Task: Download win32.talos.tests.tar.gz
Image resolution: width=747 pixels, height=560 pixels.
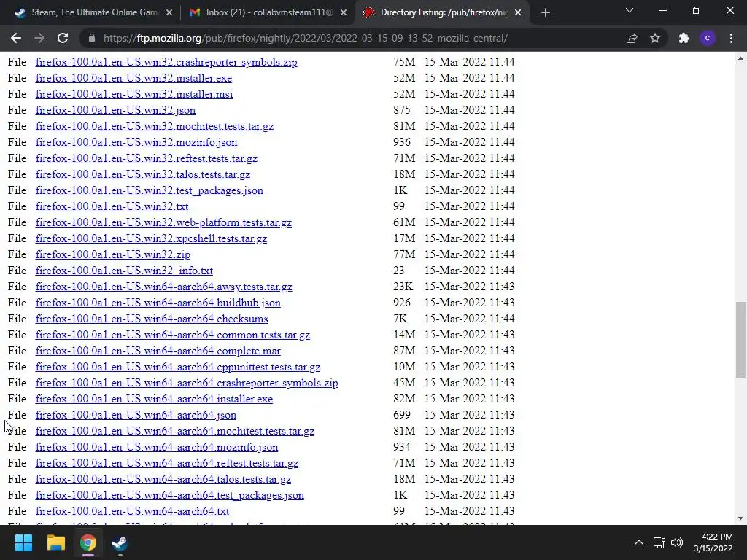Action: click(143, 174)
